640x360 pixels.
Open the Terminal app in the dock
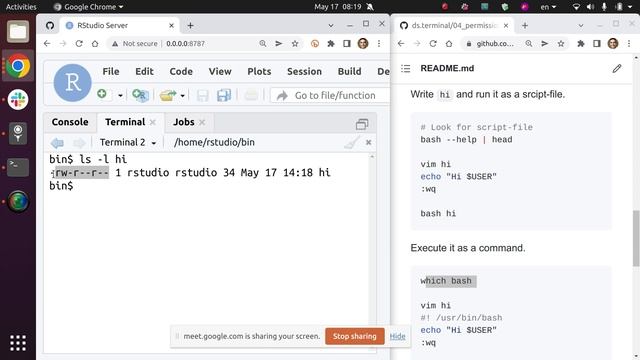[18, 167]
